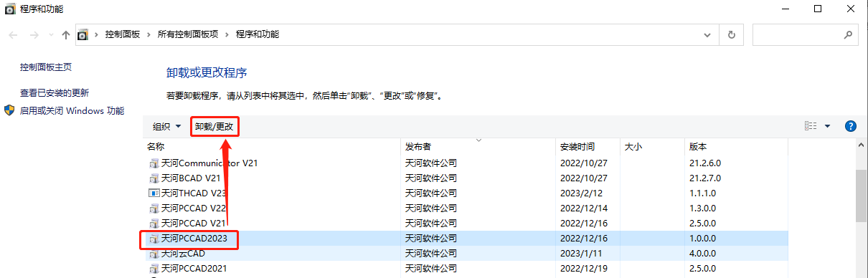Click the icon of 天河BCAD V21
The height and width of the screenshot is (278, 868).
pyautogui.click(x=154, y=178)
